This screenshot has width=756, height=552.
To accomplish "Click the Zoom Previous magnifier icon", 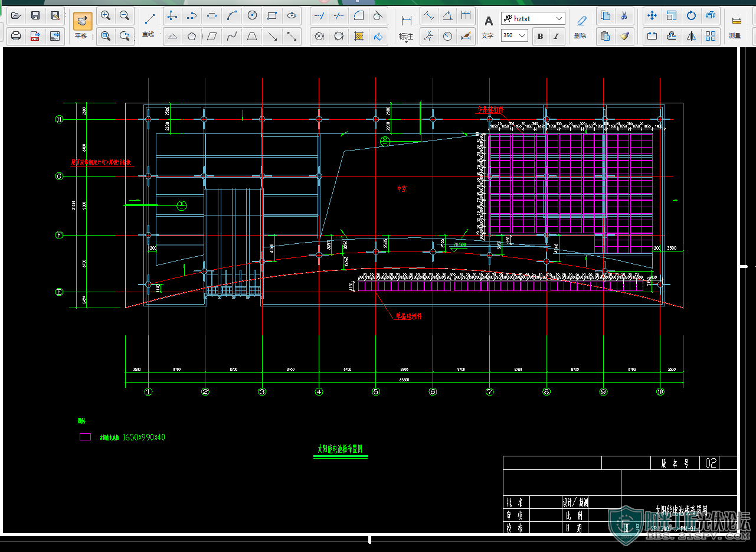I will (x=125, y=36).
